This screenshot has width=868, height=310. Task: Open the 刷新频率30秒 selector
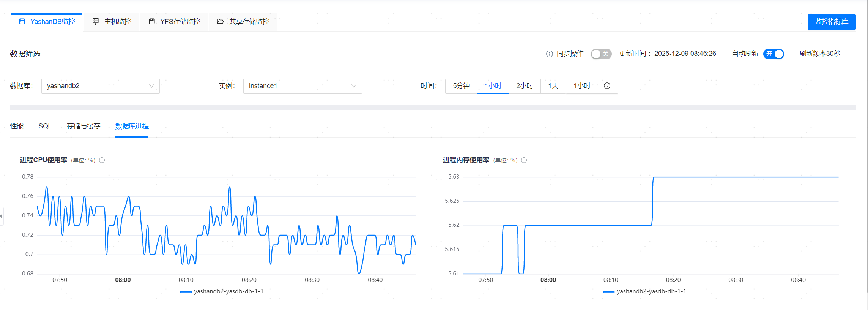point(819,54)
